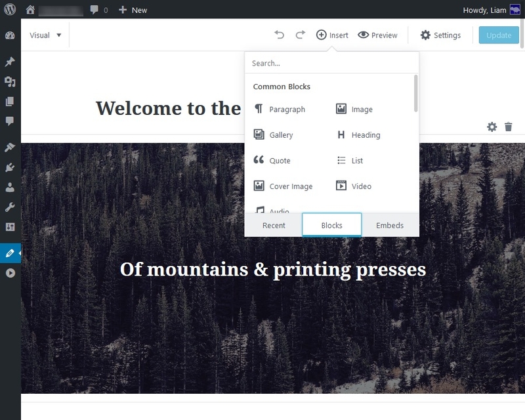The image size is (525, 420).
Task: Visit site via home icon
Action: 30,10
